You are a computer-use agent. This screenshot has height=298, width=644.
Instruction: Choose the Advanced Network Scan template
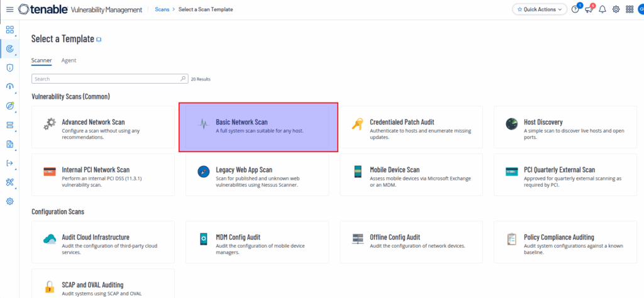pyautogui.click(x=103, y=127)
